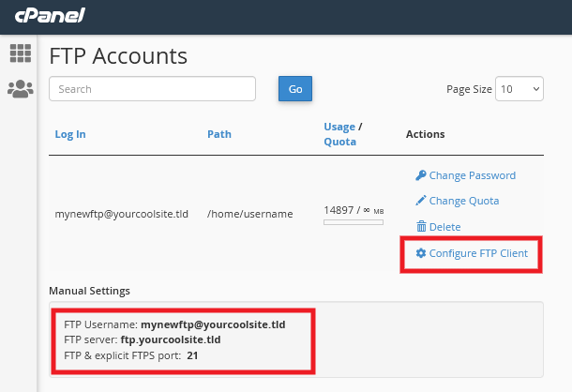Click the cPanel logo in the header

coord(47,18)
